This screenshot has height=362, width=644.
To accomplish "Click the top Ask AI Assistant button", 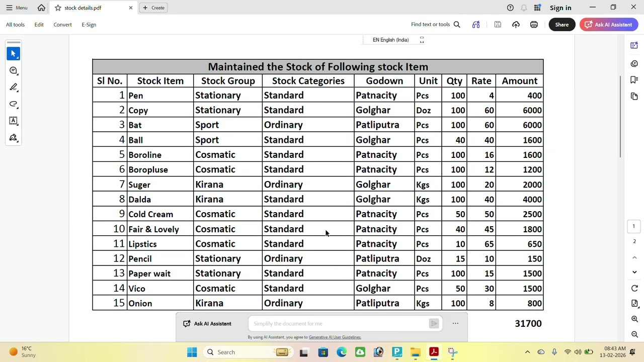I will click(609, 24).
